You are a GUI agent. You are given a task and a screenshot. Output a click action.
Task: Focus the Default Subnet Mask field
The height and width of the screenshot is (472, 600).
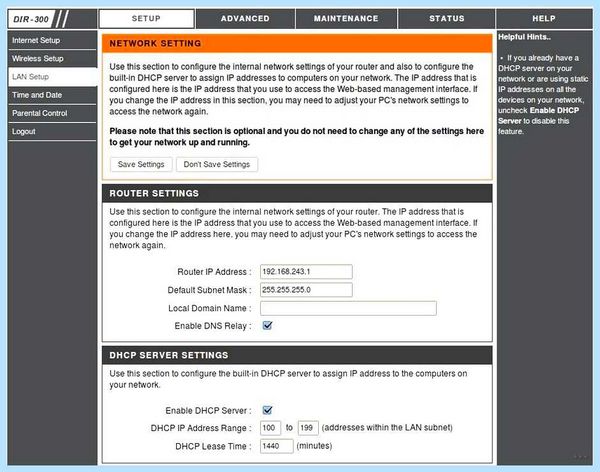pyautogui.click(x=306, y=290)
